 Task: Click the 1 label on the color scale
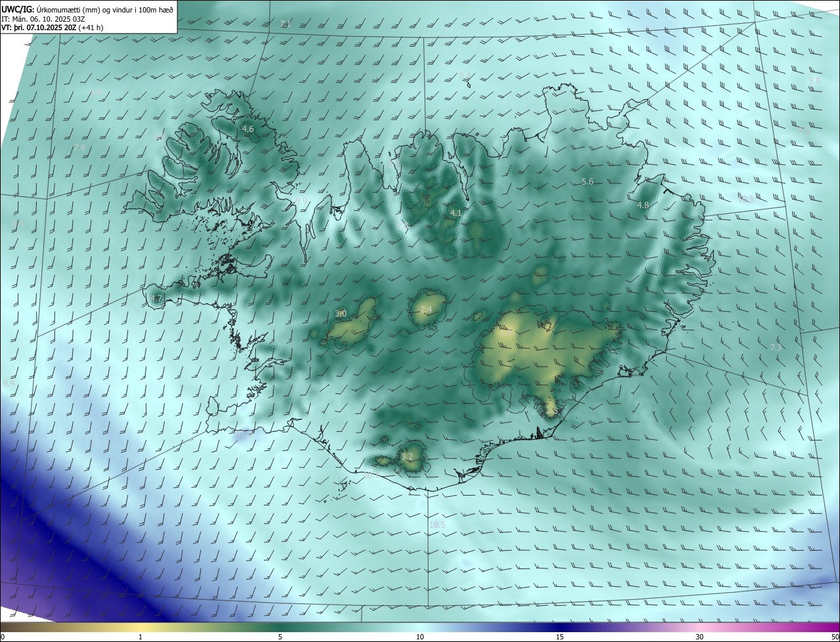[x=140, y=637]
